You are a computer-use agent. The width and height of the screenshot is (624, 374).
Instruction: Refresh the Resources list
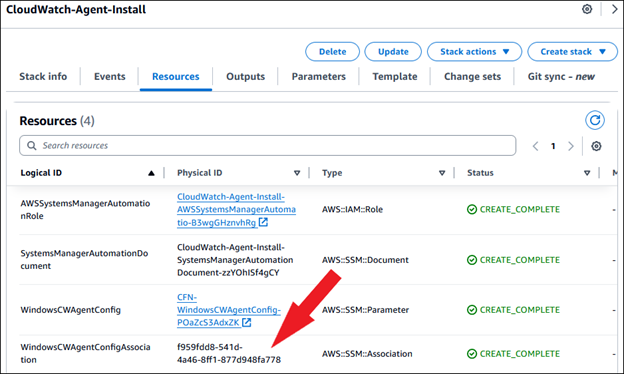(595, 120)
